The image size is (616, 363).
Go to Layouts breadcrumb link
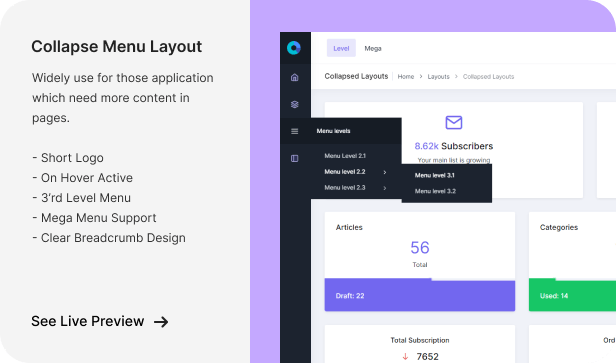(x=438, y=77)
